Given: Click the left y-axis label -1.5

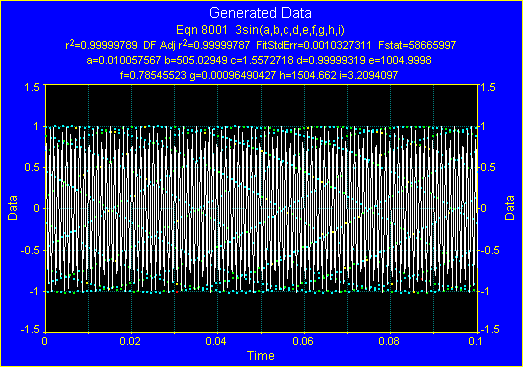Looking at the screenshot, I should (x=30, y=330).
